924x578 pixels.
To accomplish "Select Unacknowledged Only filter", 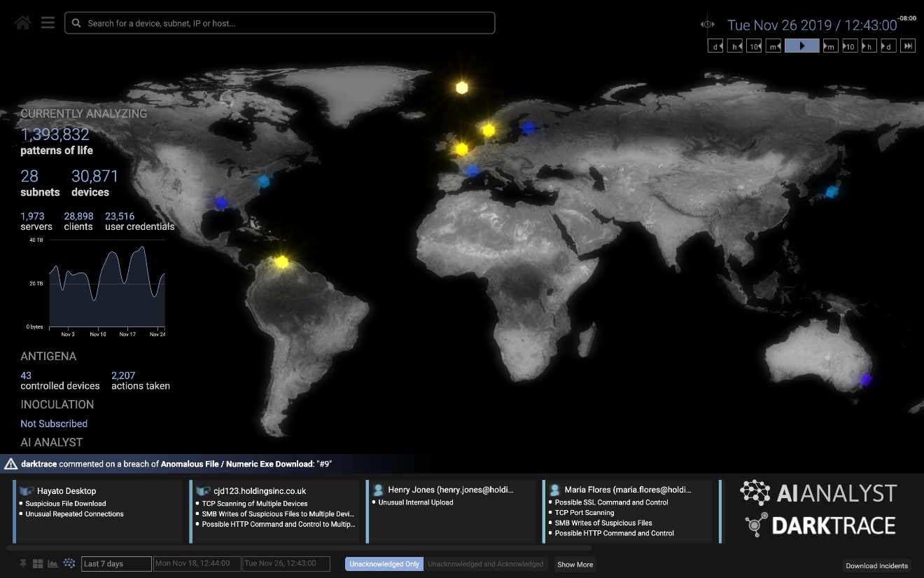I will 384,564.
